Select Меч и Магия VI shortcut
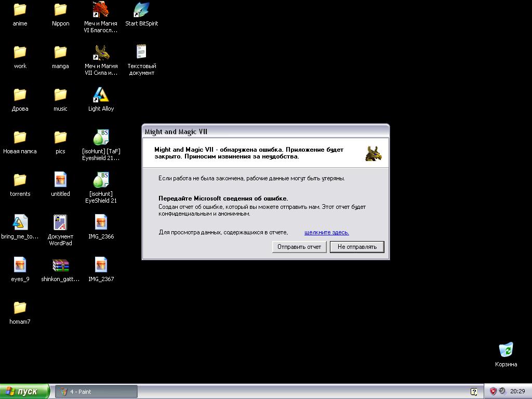532x399 pixels. coord(101,10)
